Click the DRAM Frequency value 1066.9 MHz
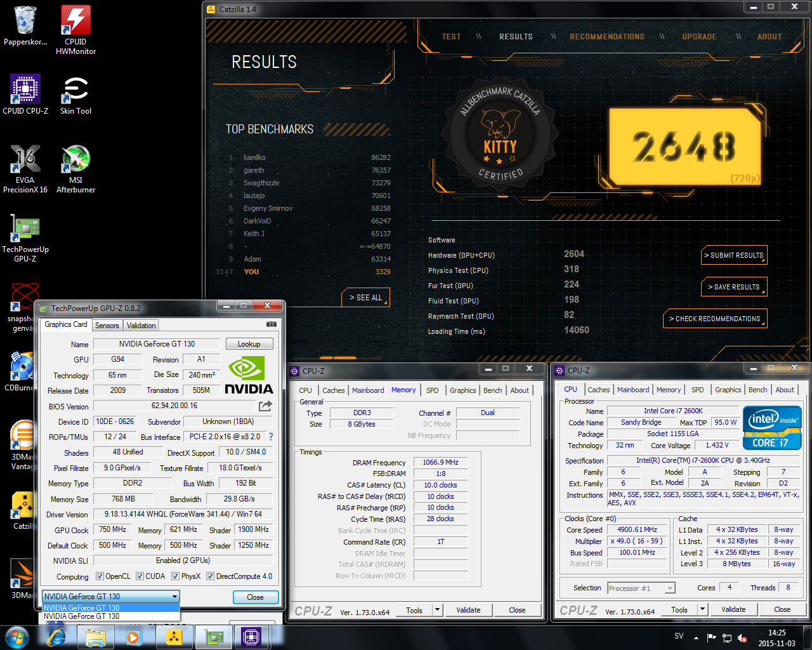This screenshot has height=650, width=812. coord(440,462)
